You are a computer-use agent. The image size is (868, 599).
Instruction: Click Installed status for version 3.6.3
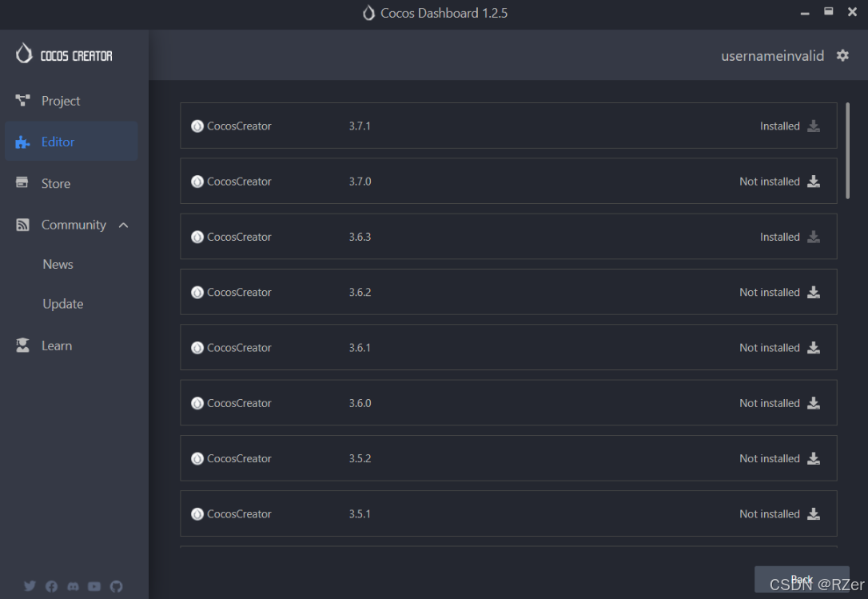click(x=779, y=237)
